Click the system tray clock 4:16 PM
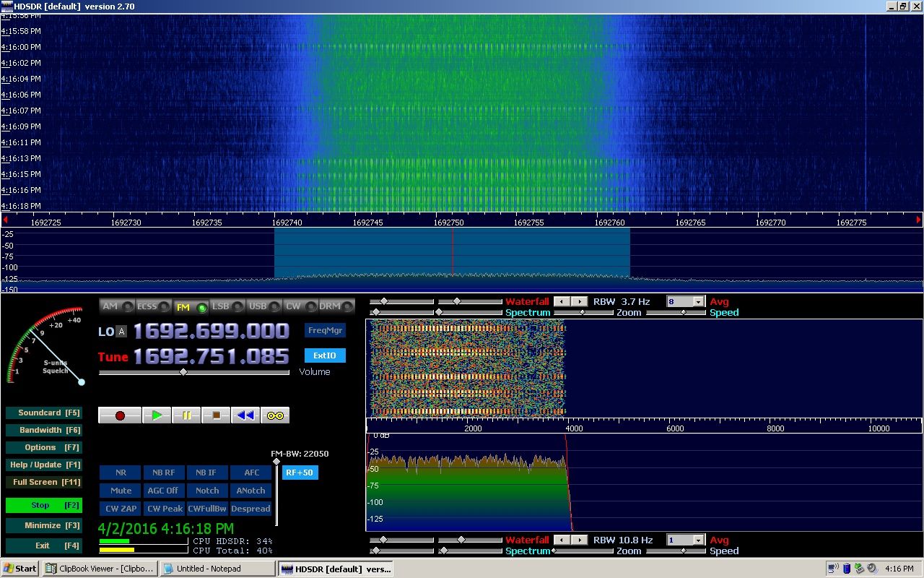 pos(899,569)
